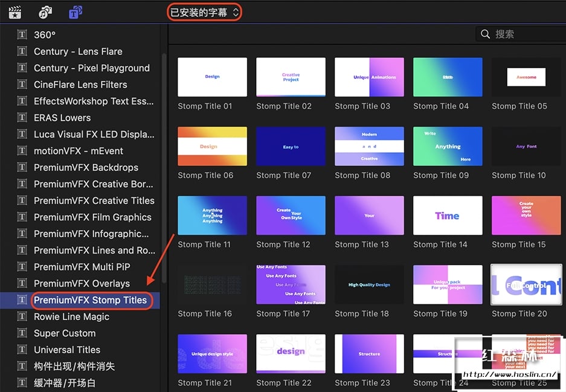Choose the Stomp Title 08 thumbnail

coord(369,146)
